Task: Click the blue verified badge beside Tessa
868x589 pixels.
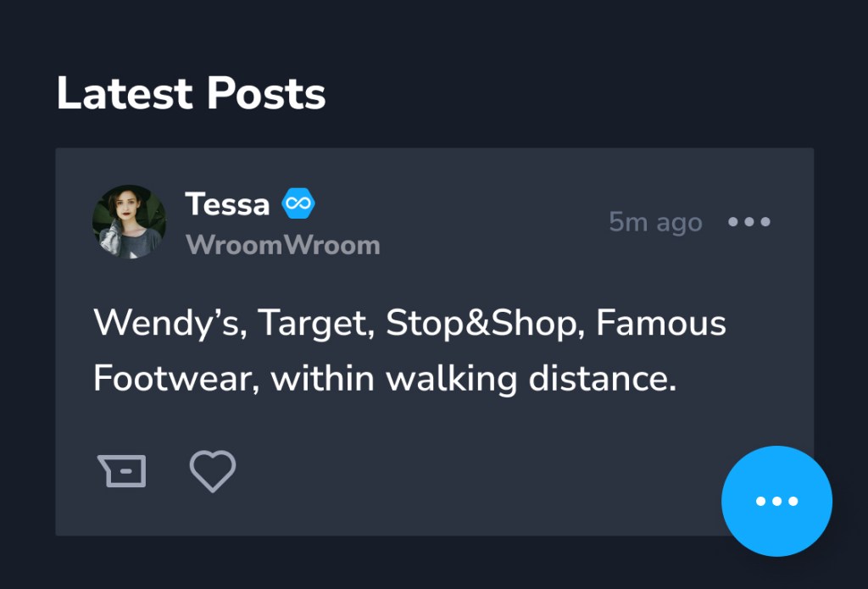Action: (x=298, y=204)
